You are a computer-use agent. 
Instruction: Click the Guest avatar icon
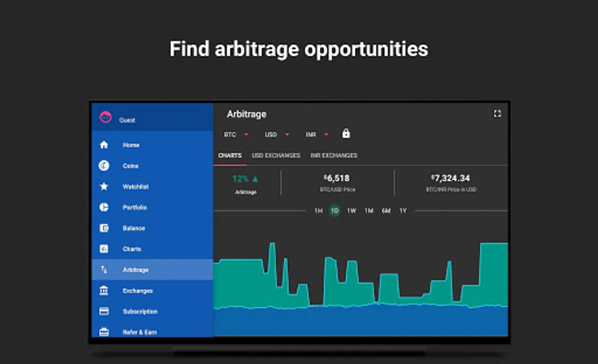click(106, 117)
